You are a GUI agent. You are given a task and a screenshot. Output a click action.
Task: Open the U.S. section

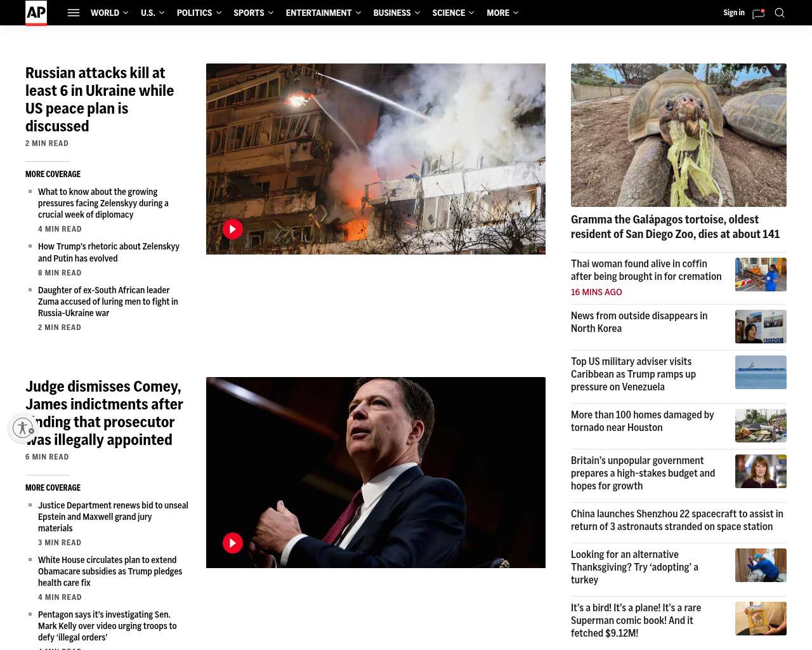148,13
